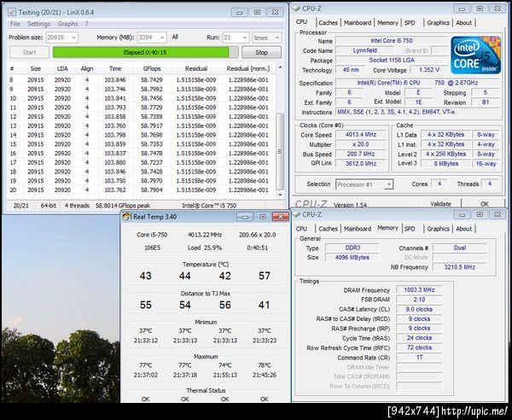Screen dimensions: 512x420
Task: Open the File menu in LinX
Action: [x=15, y=24]
